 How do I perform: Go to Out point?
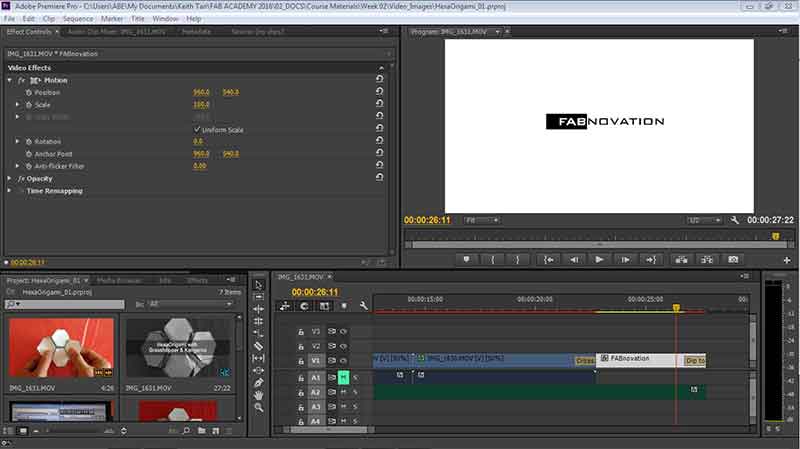[651, 260]
